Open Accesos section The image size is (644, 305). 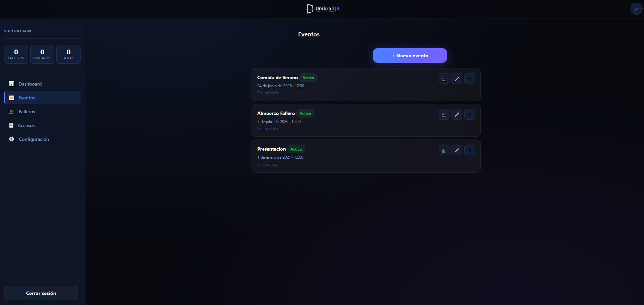[x=42, y=125]
